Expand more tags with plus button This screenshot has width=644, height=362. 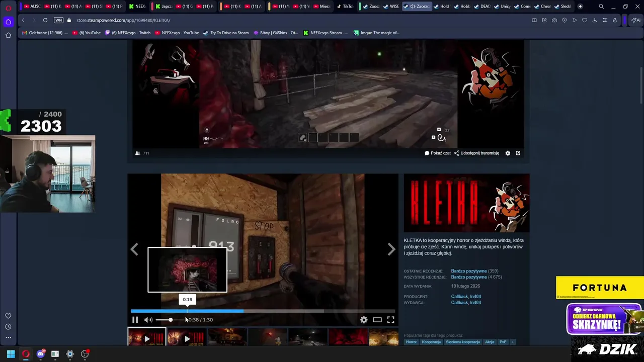(x=513, y=342)
